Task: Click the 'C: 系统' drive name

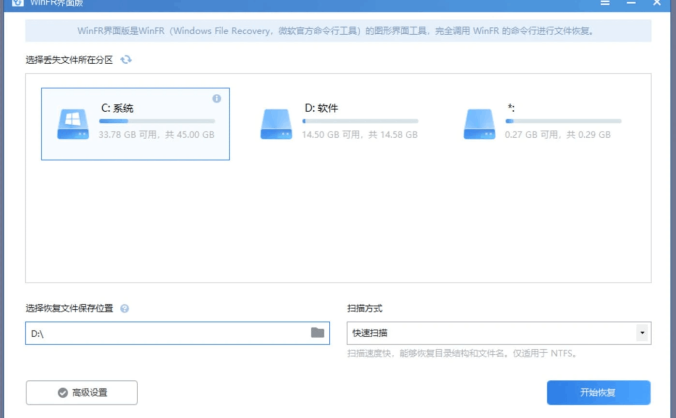Action: point(117,108)
